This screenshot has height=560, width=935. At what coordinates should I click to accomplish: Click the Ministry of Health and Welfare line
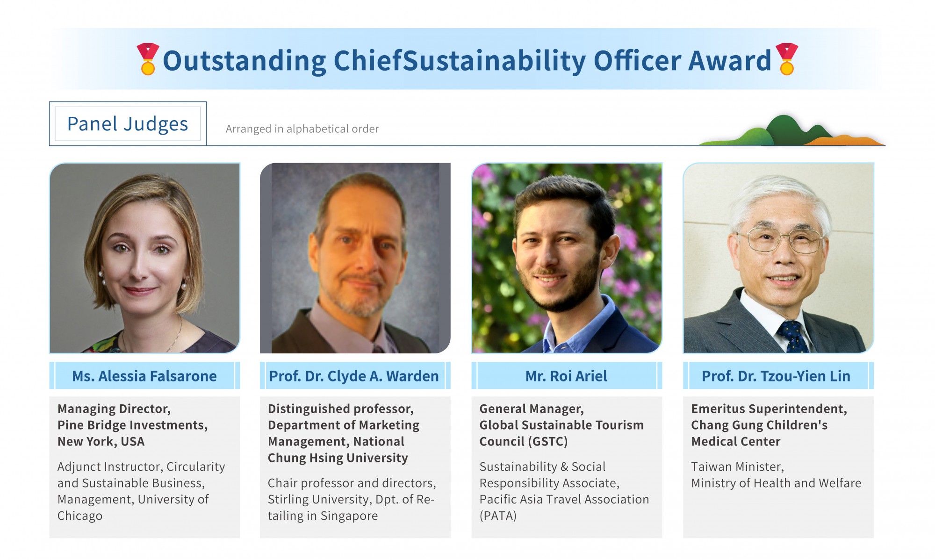776,483
